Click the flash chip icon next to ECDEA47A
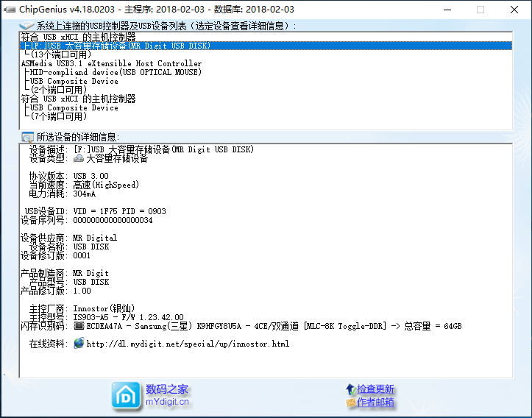 pos(79,326)
